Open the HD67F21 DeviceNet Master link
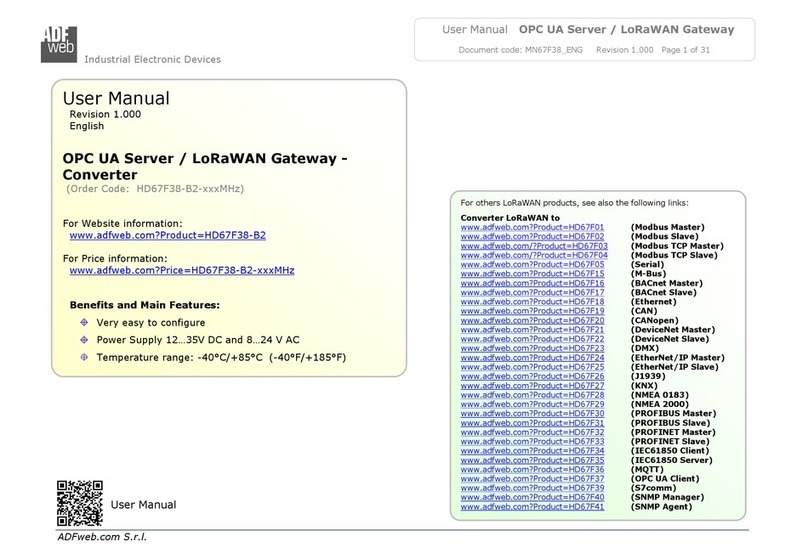Screen dimensions: 808x559 (x=532, y=330)
